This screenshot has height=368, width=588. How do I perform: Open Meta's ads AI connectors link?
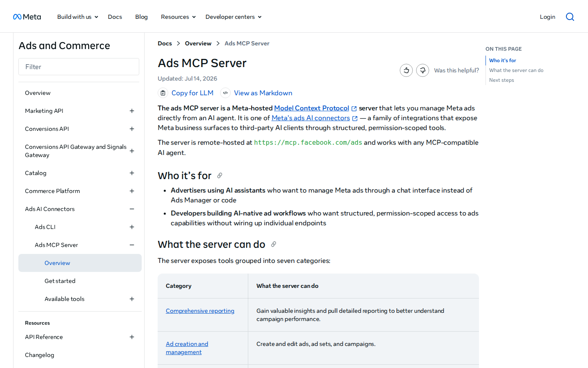pos(311,118)
